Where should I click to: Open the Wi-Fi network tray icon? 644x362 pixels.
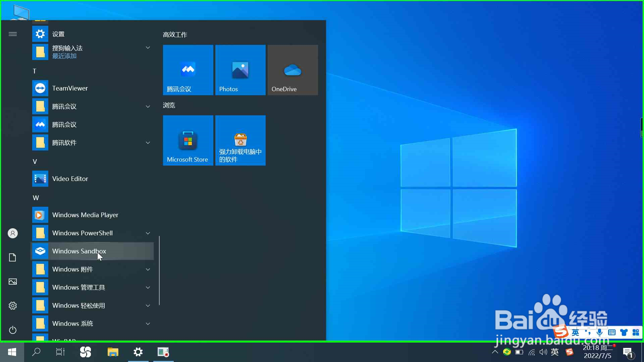[532, 352]
